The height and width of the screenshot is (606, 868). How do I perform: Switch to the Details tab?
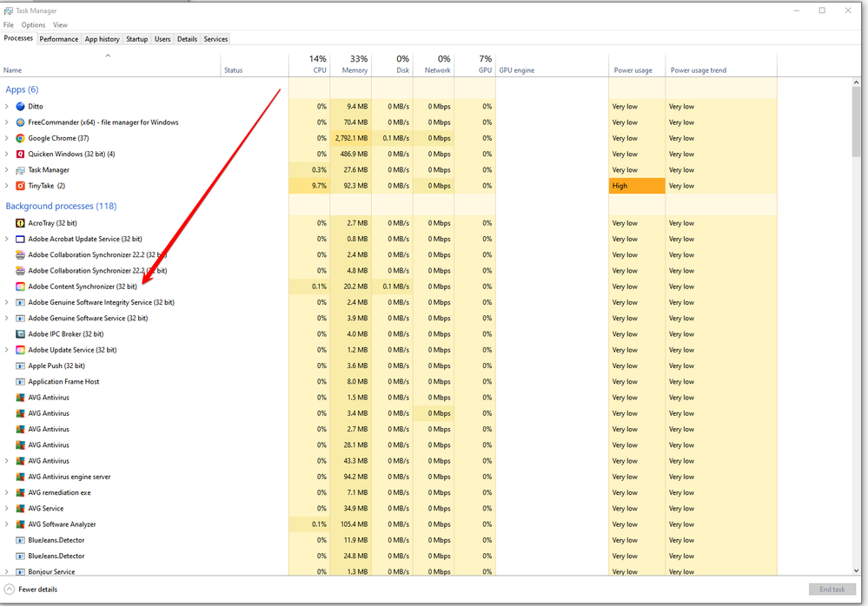coord(187,39)
